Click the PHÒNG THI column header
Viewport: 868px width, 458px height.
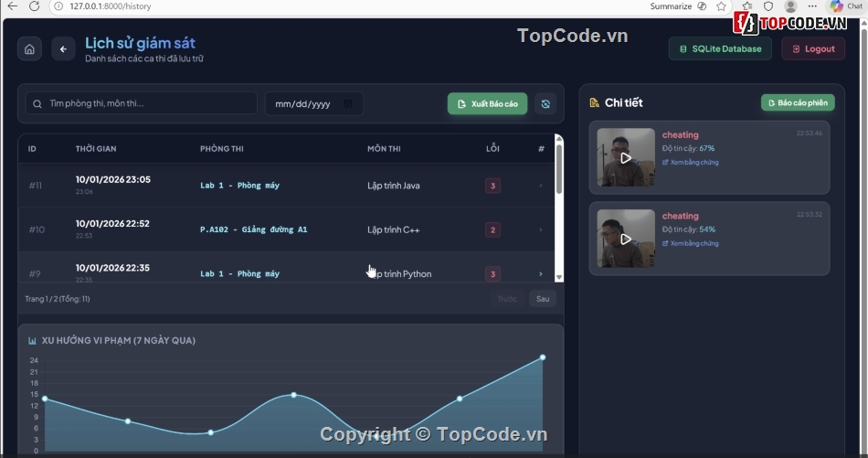tap(221, 148)
